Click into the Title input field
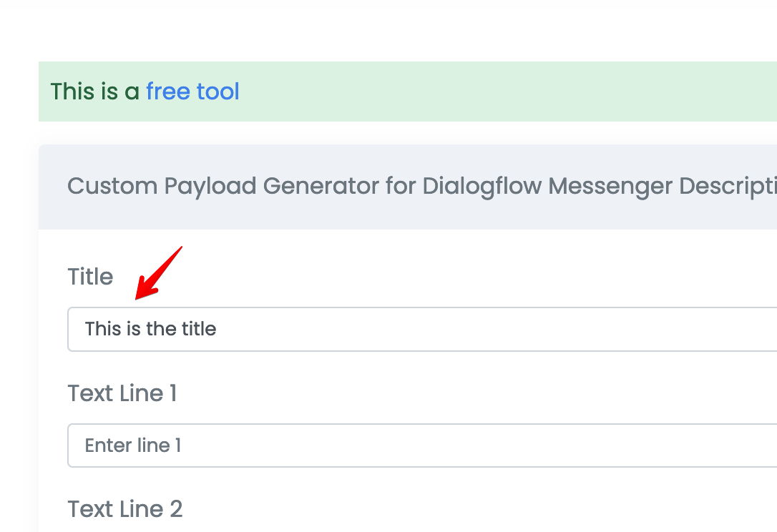777x532 pixels. click(x=422, y=330)
